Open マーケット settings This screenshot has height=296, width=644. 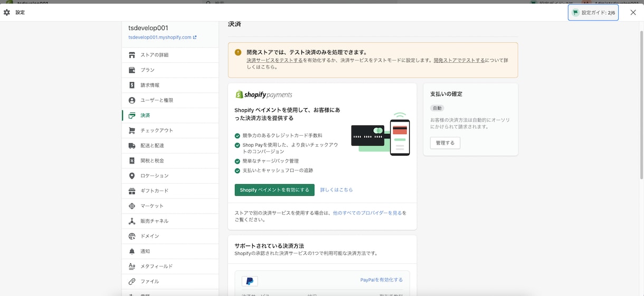click(170, 206)
